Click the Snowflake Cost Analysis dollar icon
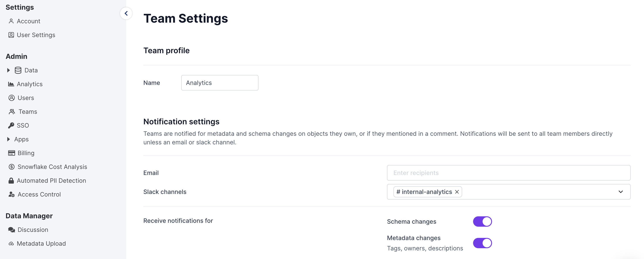The image size is (644, 259). tap(11, 167)
